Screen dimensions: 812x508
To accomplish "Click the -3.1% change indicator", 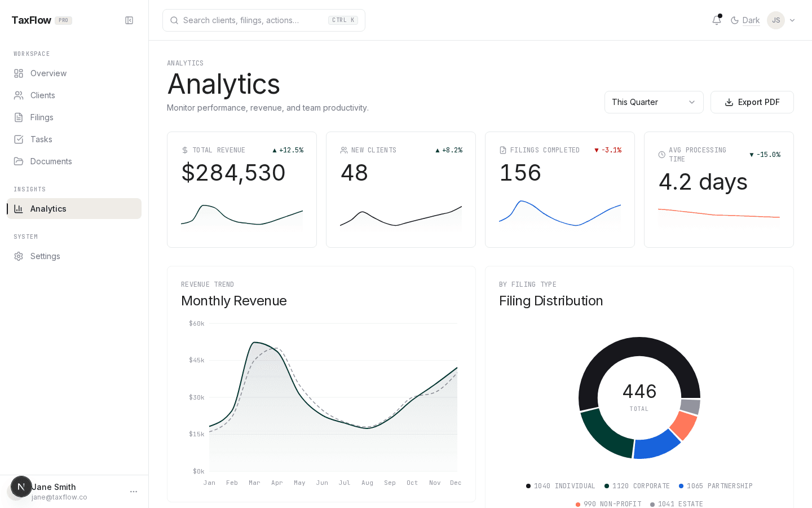I will 608,150.
